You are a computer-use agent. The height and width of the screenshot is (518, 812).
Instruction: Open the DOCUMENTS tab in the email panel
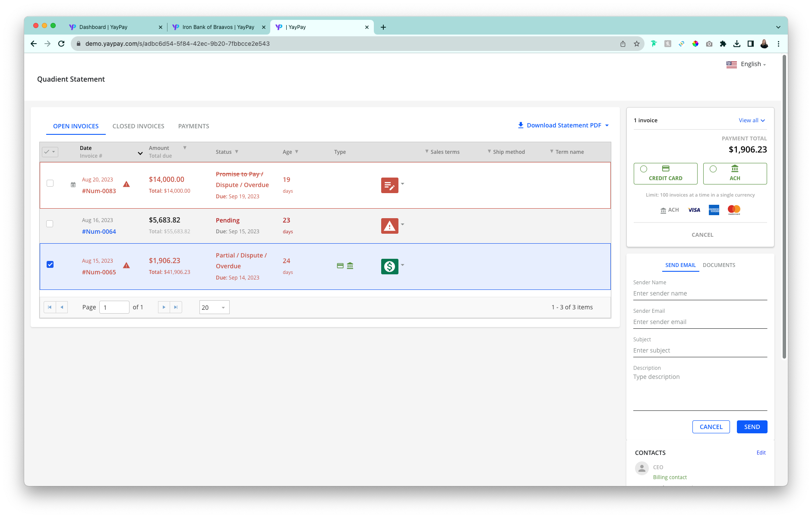[x=718, y=265]
